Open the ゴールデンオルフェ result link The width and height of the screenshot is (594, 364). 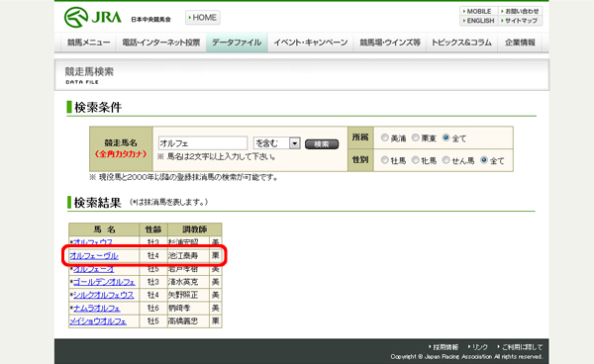point(104,282)
